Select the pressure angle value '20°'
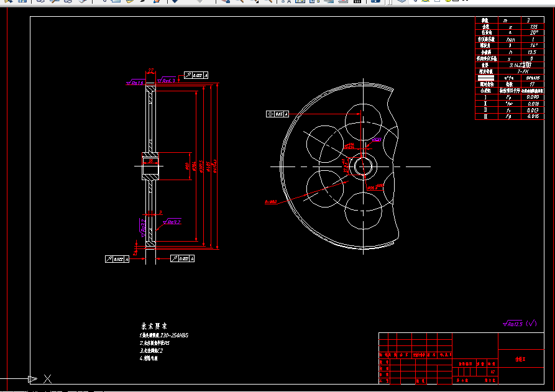Screen dimensions: 555x392 (x=534, y=33)
